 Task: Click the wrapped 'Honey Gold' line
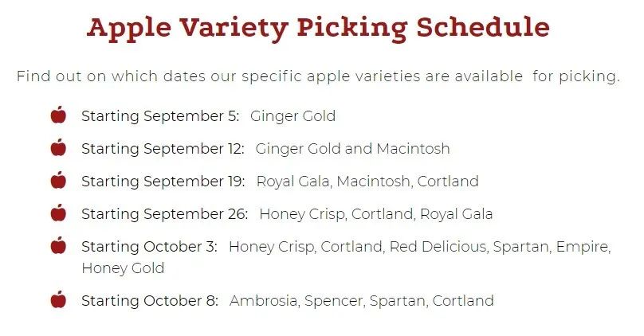[124, 268]
